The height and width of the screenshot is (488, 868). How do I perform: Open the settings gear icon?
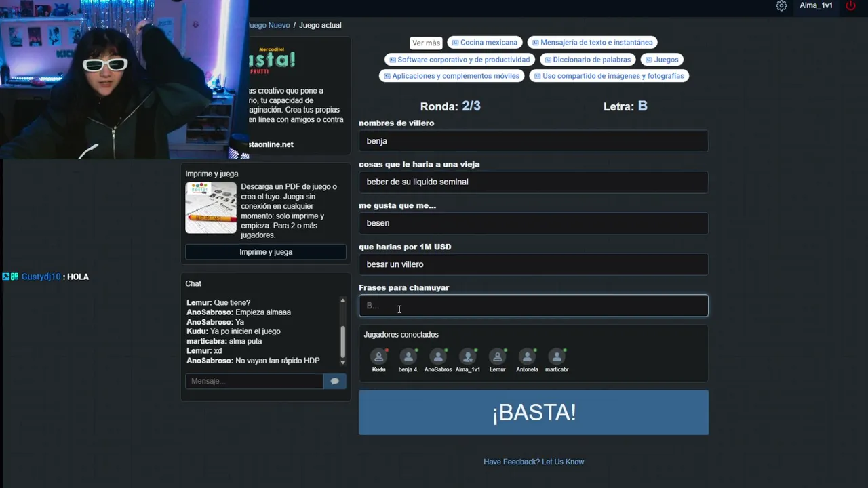pyautogui.click(x=781, y=5)
